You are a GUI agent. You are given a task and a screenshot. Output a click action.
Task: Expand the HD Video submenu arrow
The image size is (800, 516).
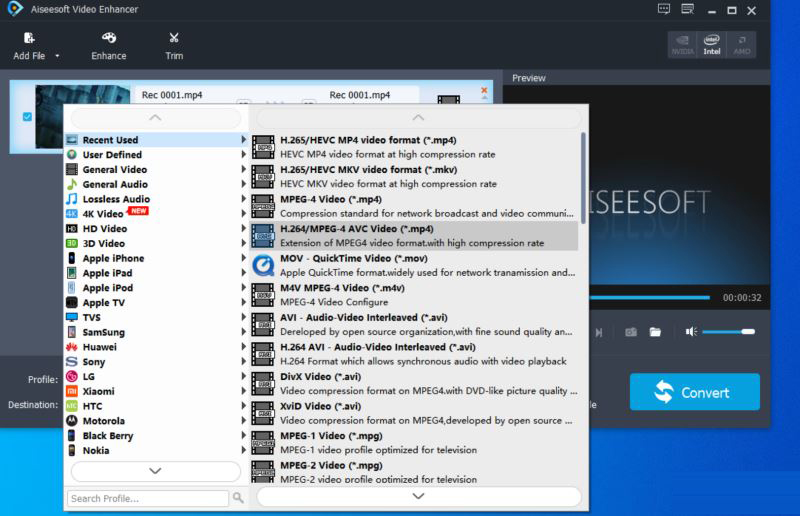[243, 228]
